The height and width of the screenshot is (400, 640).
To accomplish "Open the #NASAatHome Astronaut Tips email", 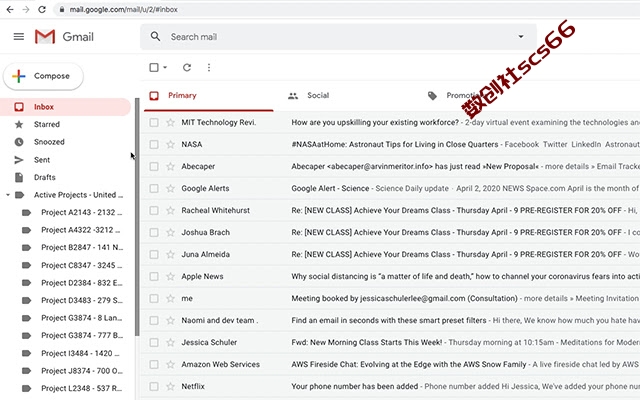I will point(394,144).
